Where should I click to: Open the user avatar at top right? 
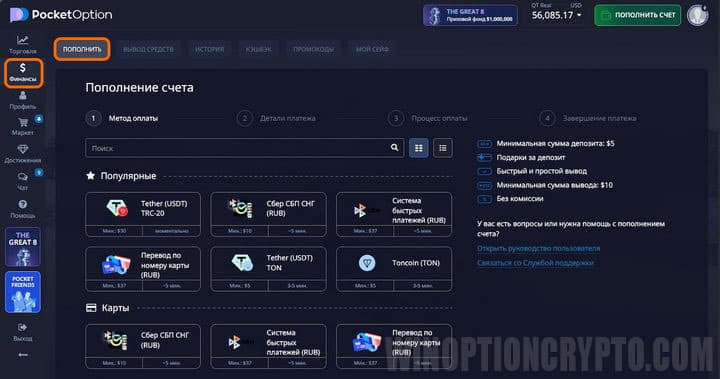698,15
